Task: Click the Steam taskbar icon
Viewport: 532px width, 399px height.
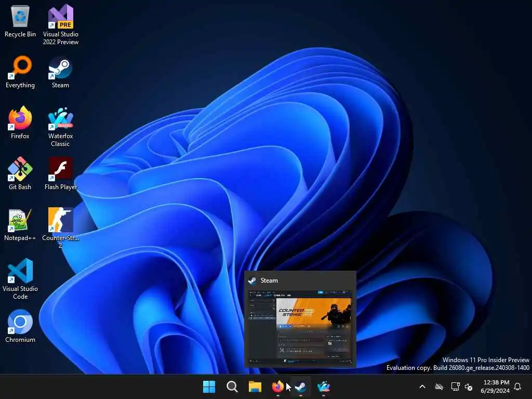Action: pyautogui.click(x=301, y=387)
